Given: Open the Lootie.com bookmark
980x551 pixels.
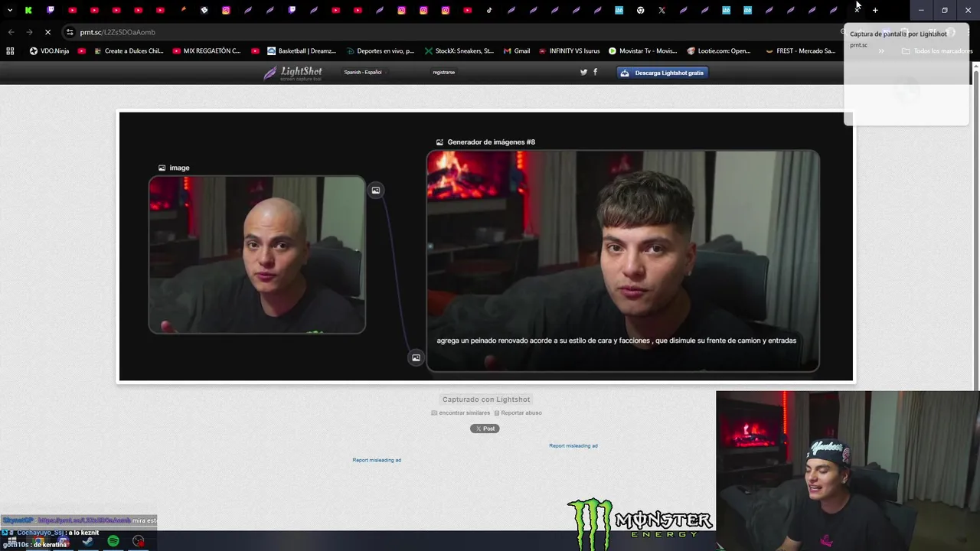Looking at the screenshot, I should click(x=718, y=51).
